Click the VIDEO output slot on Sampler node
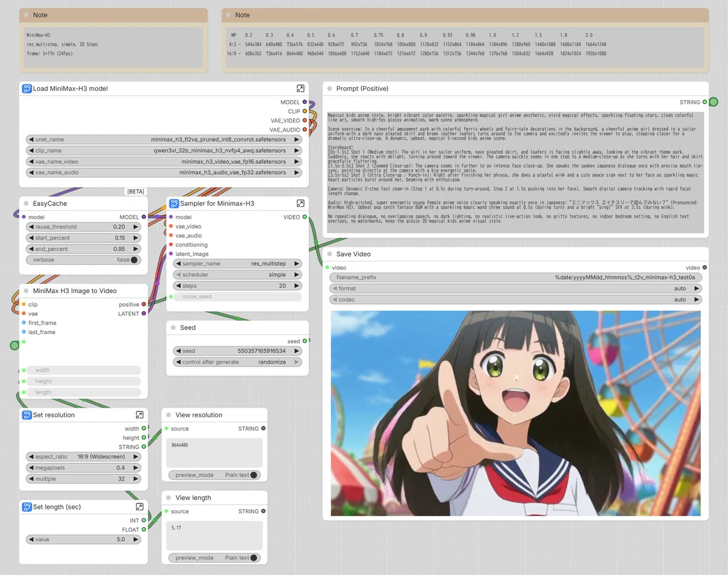Image resolution: width=728 pixels, height=575 pixels. pyautogui.click(x=305, y=217)
